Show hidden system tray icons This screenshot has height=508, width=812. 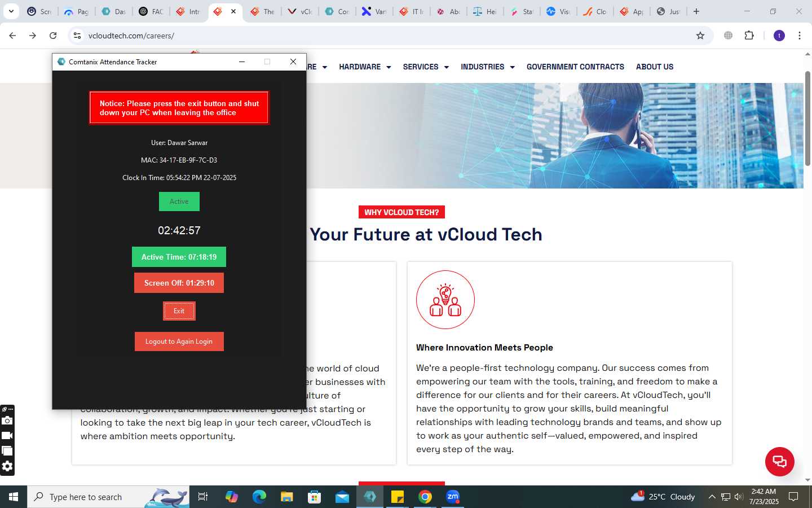pyautogui.click(x=712, y=497)
